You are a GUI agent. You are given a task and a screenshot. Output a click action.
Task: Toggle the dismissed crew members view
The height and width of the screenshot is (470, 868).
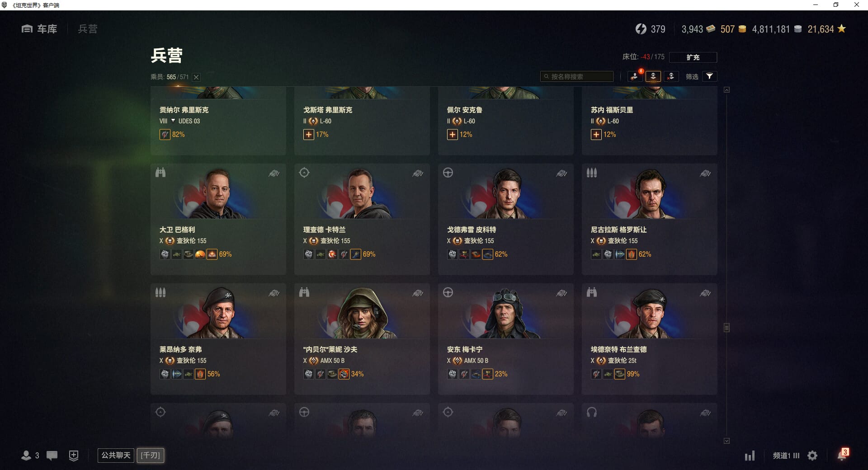(x=671, y=76)
